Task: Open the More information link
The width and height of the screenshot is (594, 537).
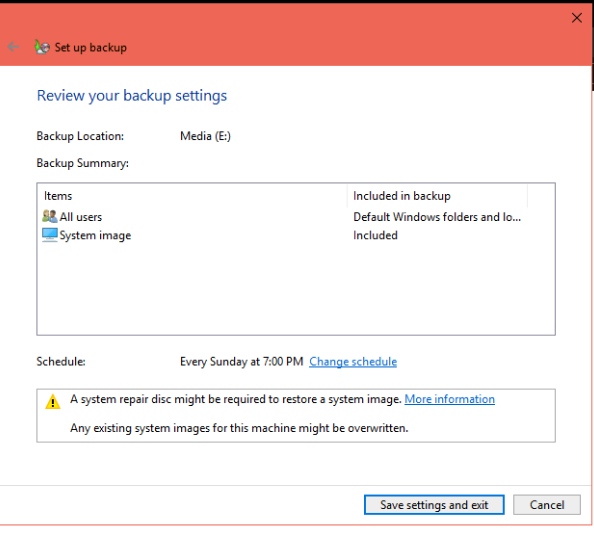Action: click(449, 399)
